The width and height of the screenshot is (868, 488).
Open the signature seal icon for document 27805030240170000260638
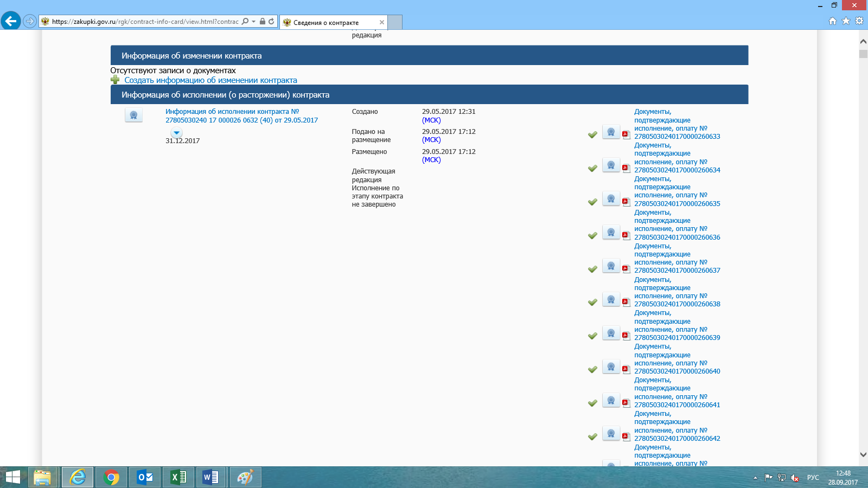pyautogui.click(x=611, y=300)
